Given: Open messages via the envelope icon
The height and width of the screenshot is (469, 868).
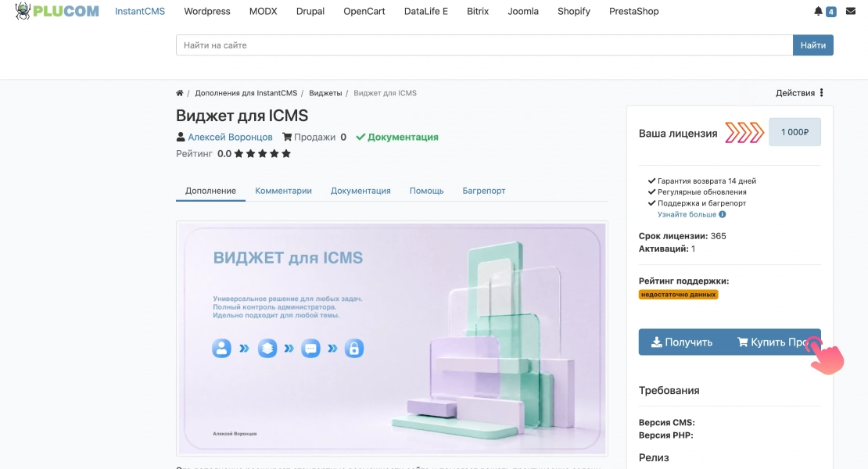Looking at the screenshot, I should [851, 11].
